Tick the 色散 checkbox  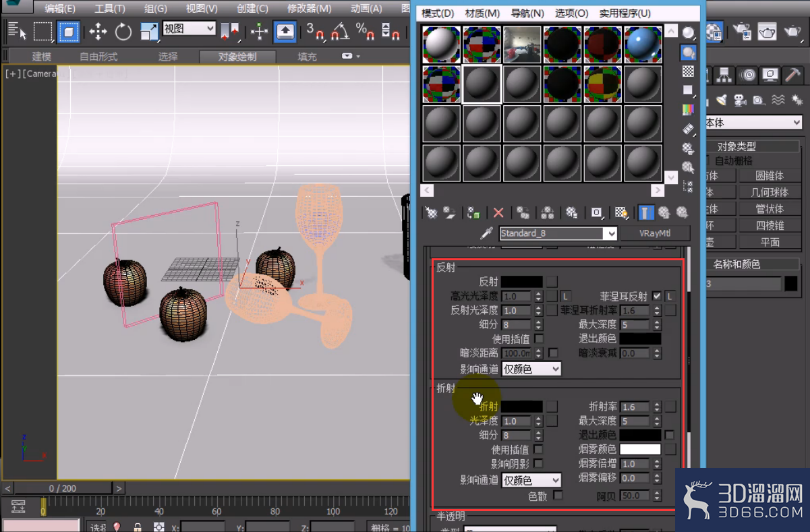(558, 496)
